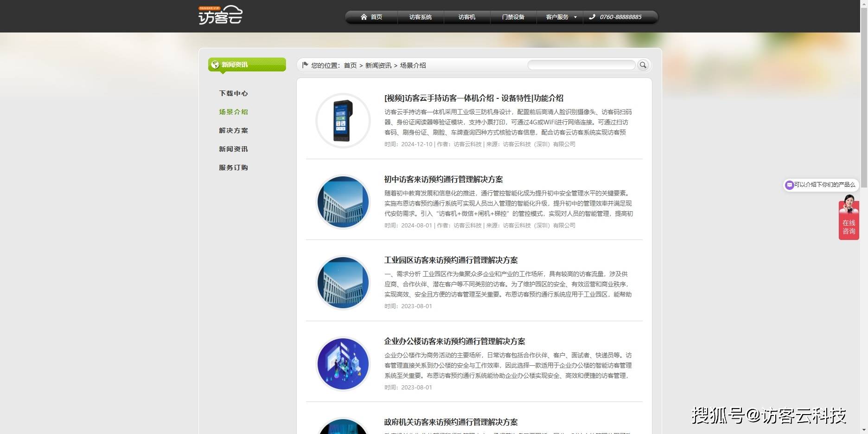868x434 pixels.
Task: Open the 解决方案 sidebar link
Action: pyautogui.click(x=233, y=130)
